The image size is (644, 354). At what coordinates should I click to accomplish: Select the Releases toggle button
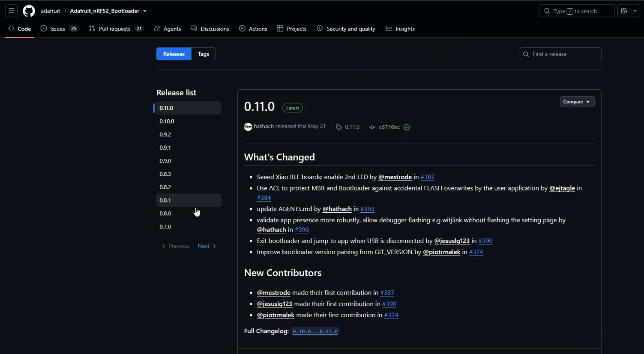pyautogui.click(x=174, y=54)
